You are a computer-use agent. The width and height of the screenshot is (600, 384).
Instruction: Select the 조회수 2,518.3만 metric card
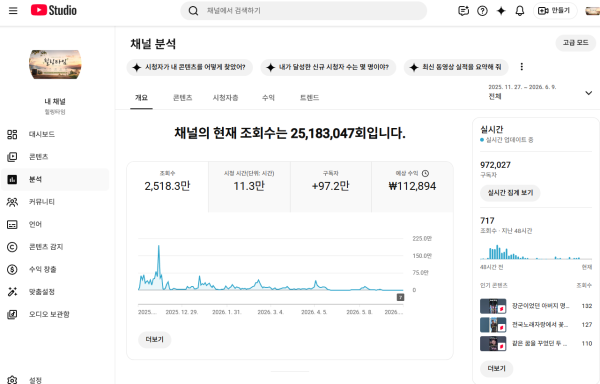click(168, 187)
